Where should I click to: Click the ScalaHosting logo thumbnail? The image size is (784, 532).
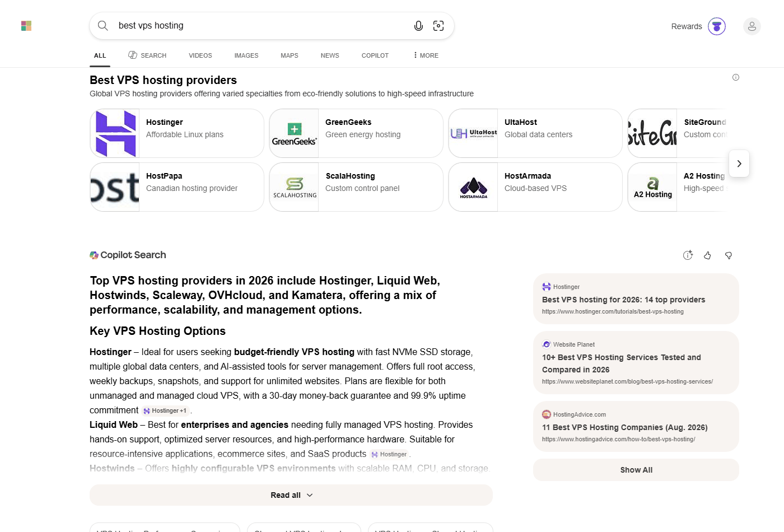tap(294, 187)
